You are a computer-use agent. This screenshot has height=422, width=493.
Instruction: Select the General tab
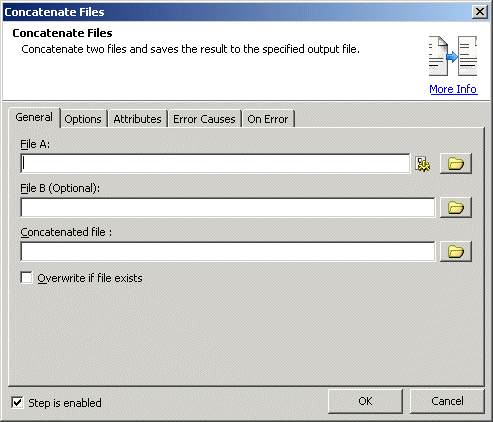coord(34,117)
